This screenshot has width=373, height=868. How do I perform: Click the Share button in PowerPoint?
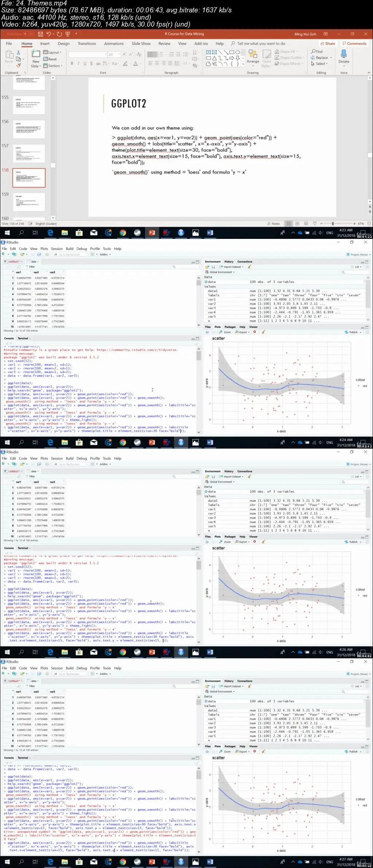point(327,43)
